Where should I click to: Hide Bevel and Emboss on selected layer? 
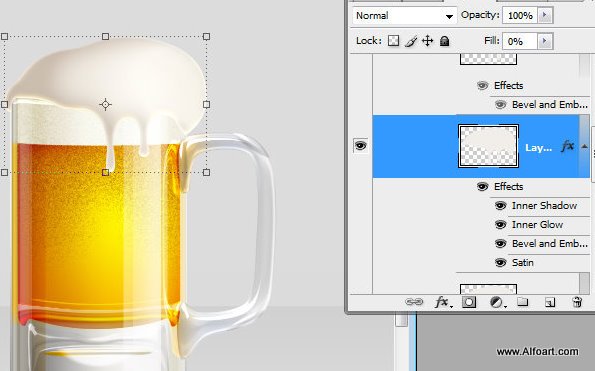tap(501, 243)
